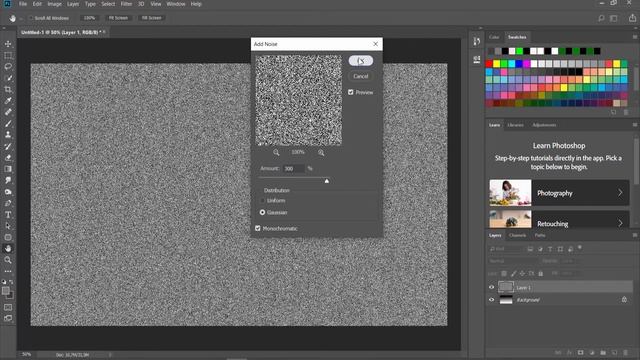Open the Learn panel flyout menu

coord(635,125)
